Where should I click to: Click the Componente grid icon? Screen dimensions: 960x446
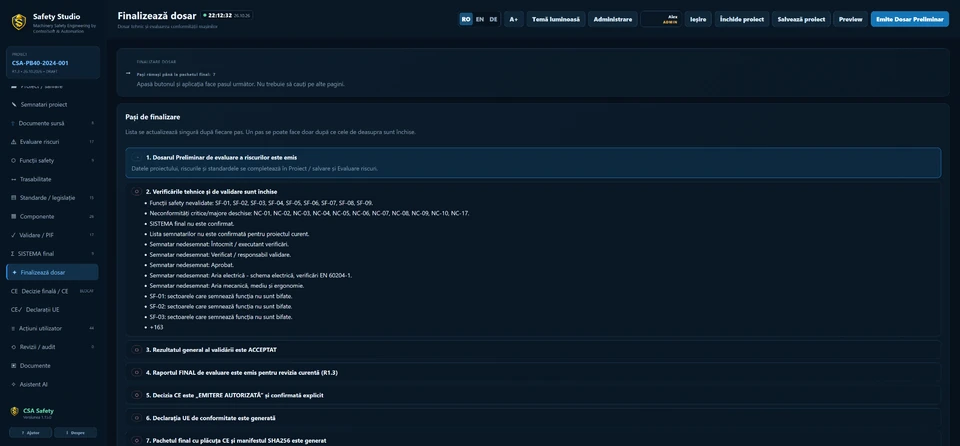13,216
